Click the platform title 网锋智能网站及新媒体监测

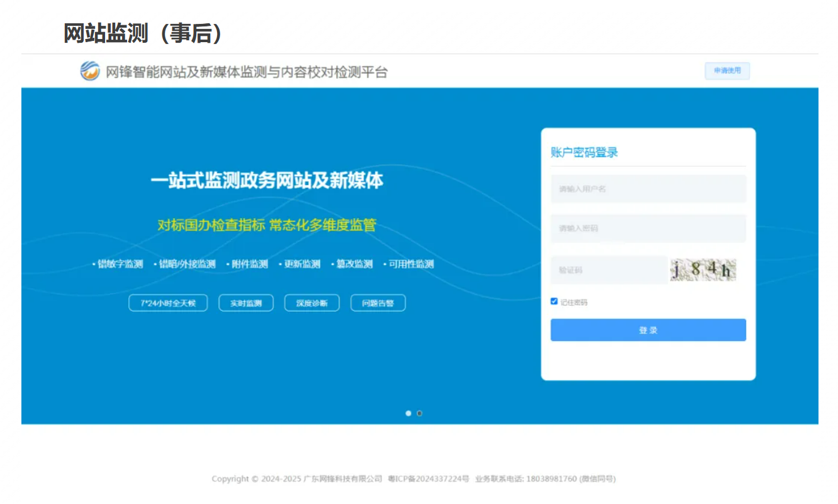coord(247,72)
